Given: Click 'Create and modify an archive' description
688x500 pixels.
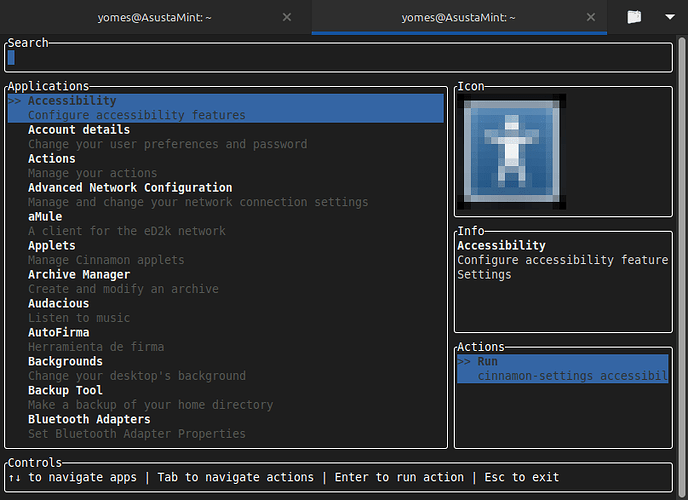Looking at the screenshot, I should 123,289.
